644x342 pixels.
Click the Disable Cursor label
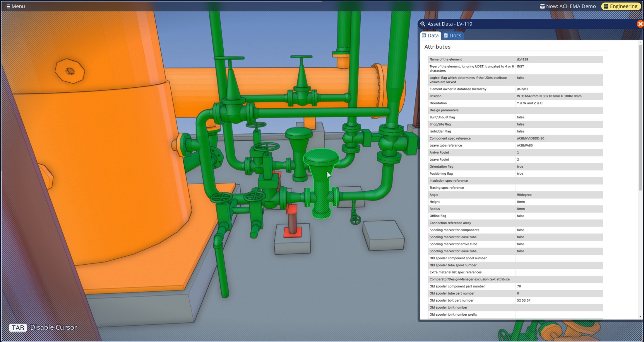54,327
